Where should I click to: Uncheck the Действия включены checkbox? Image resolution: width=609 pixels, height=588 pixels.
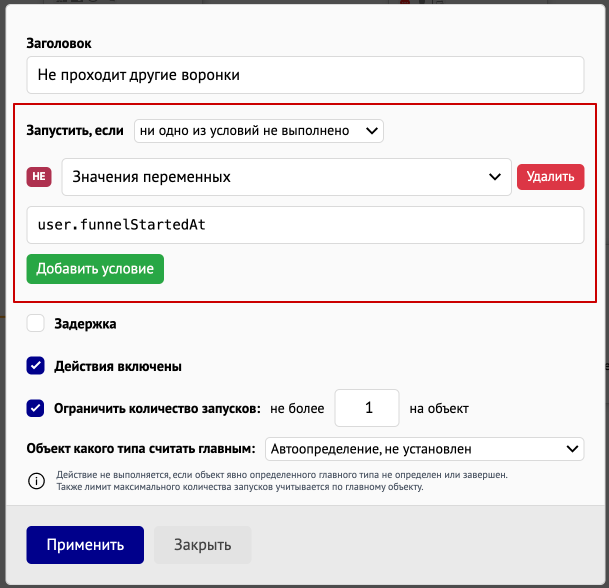pos(35,366)
